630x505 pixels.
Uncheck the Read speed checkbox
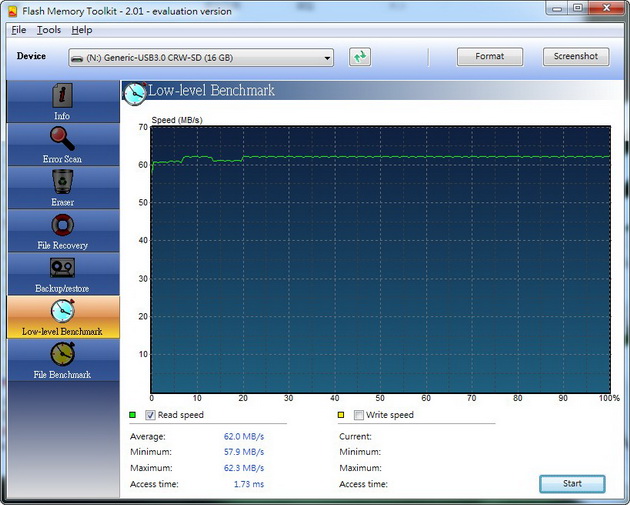click(x=151, y=415)
